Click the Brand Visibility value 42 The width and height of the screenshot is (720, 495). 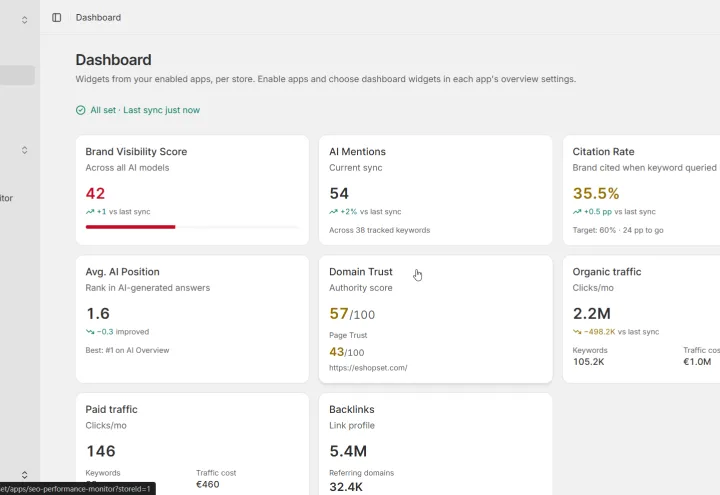[x=95, y=193]
